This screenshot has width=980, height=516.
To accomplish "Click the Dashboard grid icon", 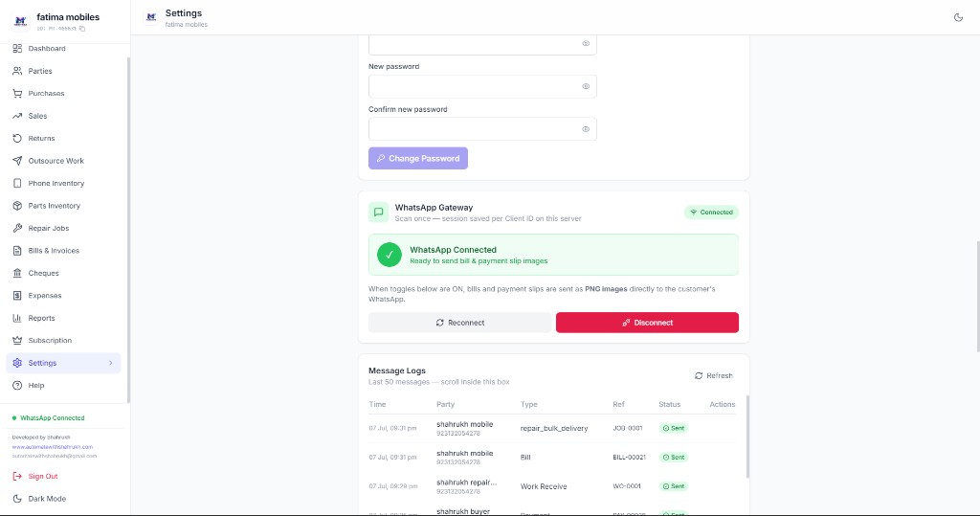I will [17, 48].
